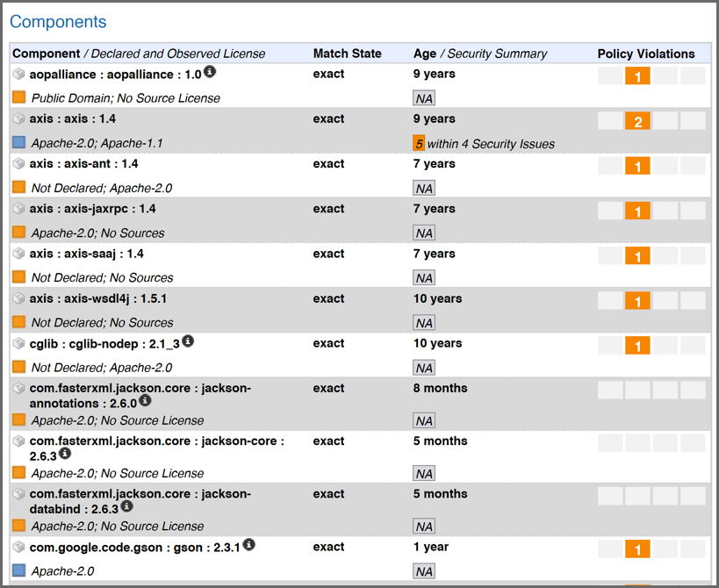The height and width of the screenshot is (588, 719).
Task: Click policy violation badge for axis-saaj
Action: pos(637,255)
